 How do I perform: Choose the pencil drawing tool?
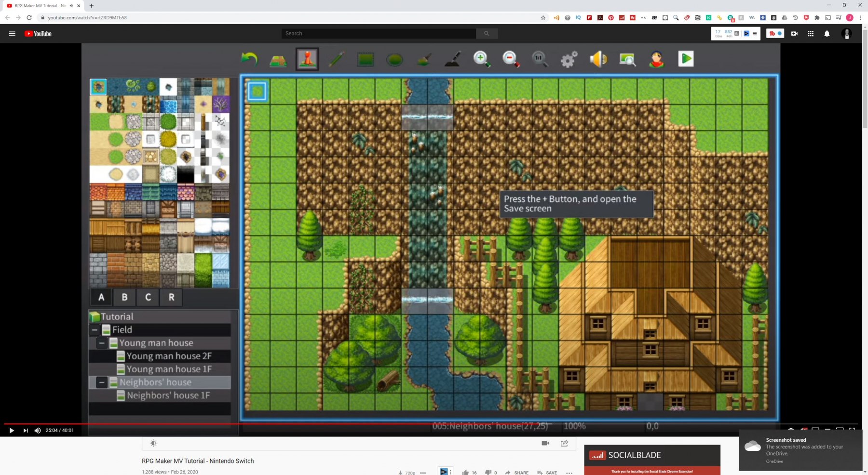(x=336, y=59)
